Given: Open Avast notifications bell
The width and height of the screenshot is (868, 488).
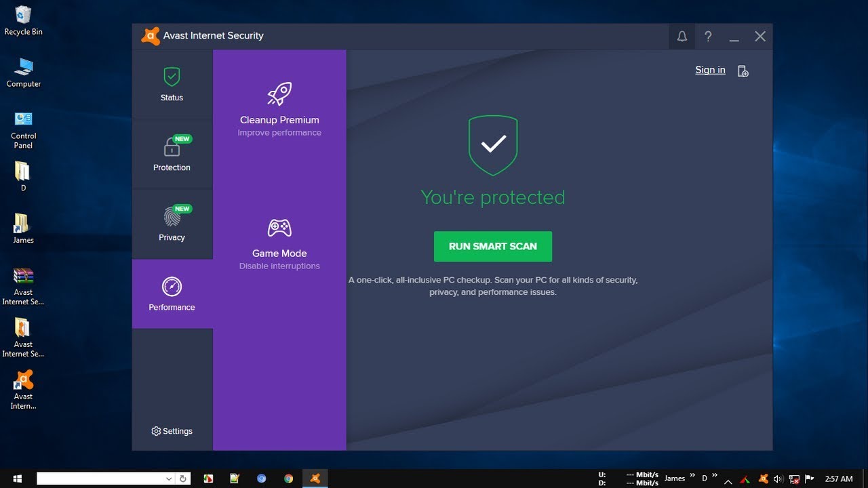Looking at the screenshot, I should pyautogui.click(x=682, y=37).
